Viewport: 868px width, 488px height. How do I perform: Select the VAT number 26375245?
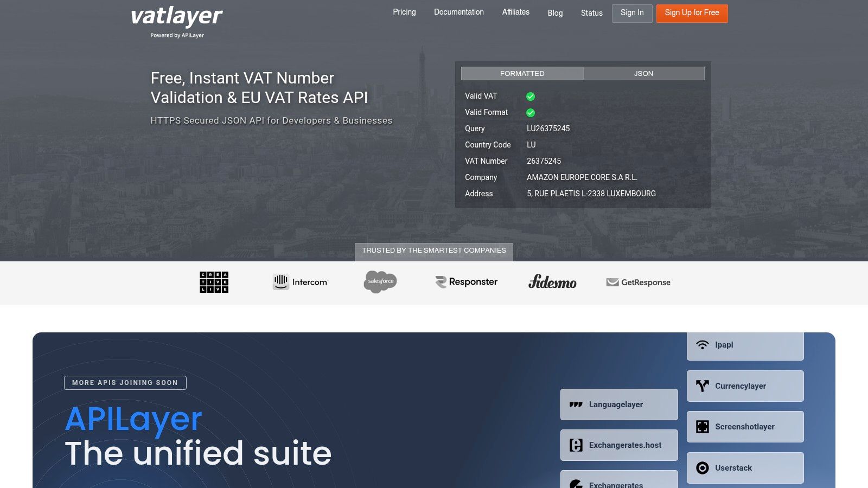[x=544, y=161]
